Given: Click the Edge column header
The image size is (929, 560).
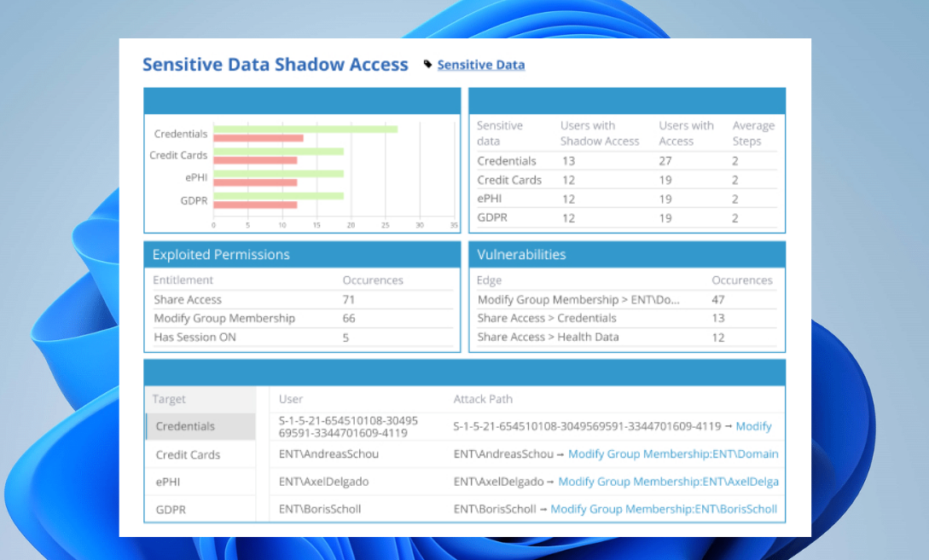Looking at the screenshot, I should (x=489, y=280).
